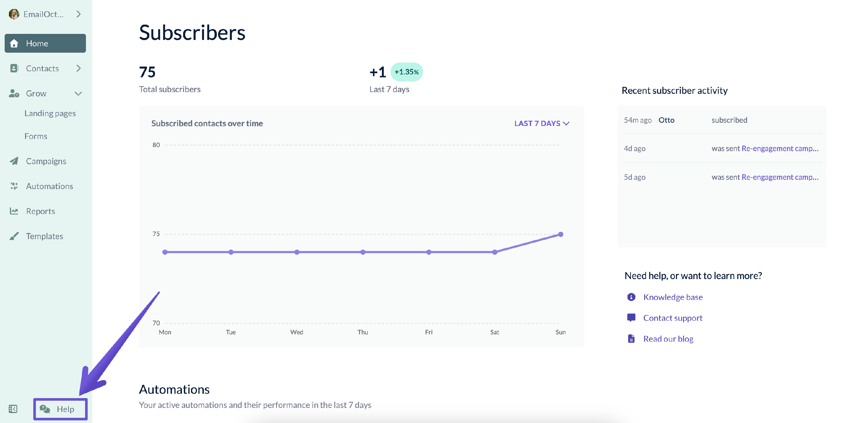Open the Last 7 Days range dropdown

click(542, 123)
